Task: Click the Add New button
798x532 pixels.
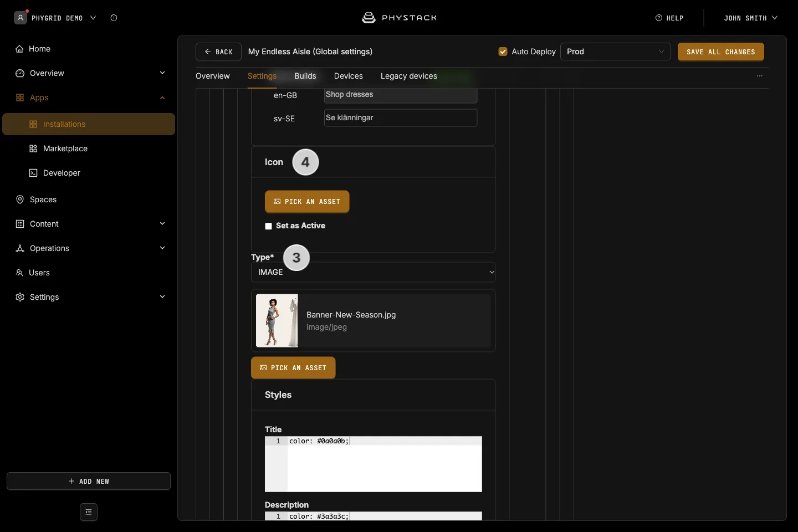Action: point(89,481)
